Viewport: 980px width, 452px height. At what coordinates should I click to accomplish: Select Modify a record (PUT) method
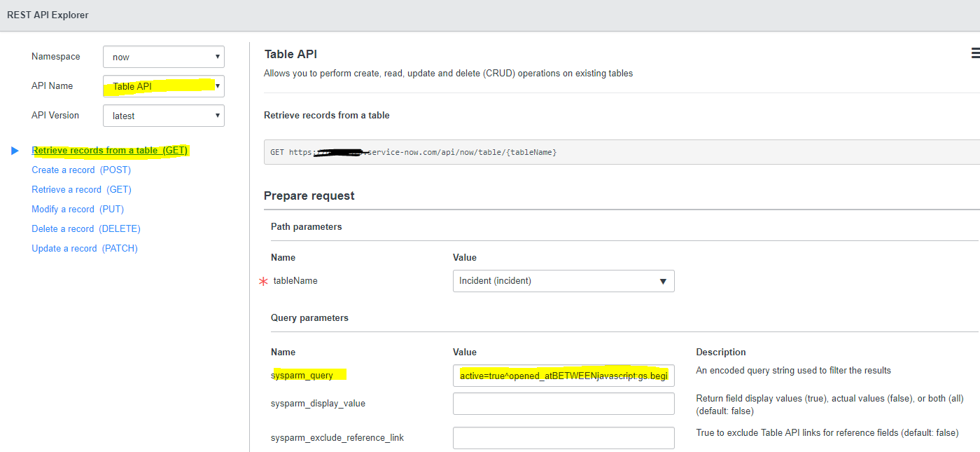pyautogui.click(x=78, y=210)
